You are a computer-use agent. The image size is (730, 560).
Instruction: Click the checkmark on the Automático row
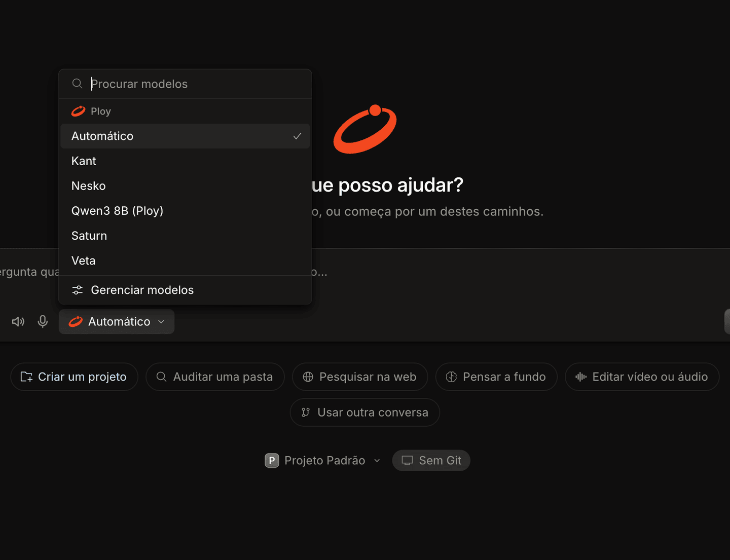[297, 136]
